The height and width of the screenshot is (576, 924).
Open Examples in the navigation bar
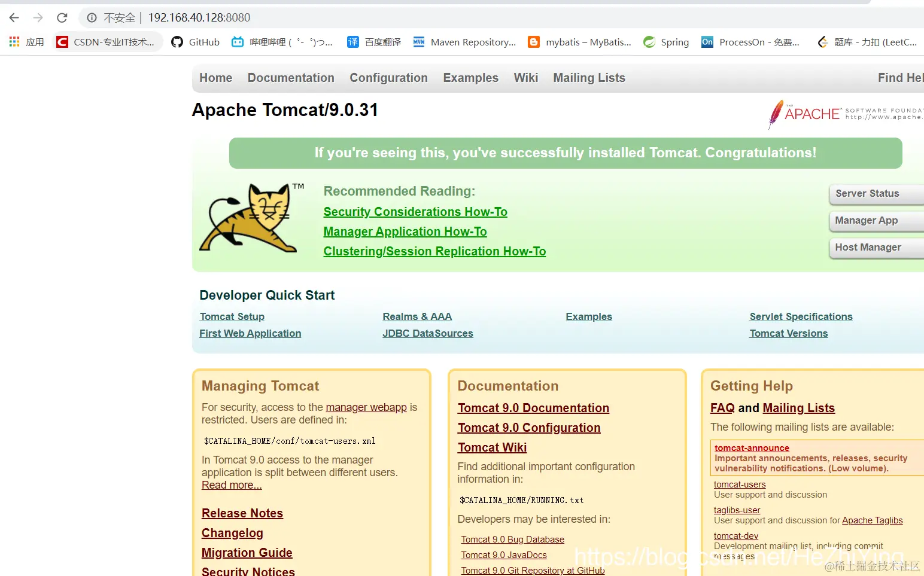[x=470, y=78]
